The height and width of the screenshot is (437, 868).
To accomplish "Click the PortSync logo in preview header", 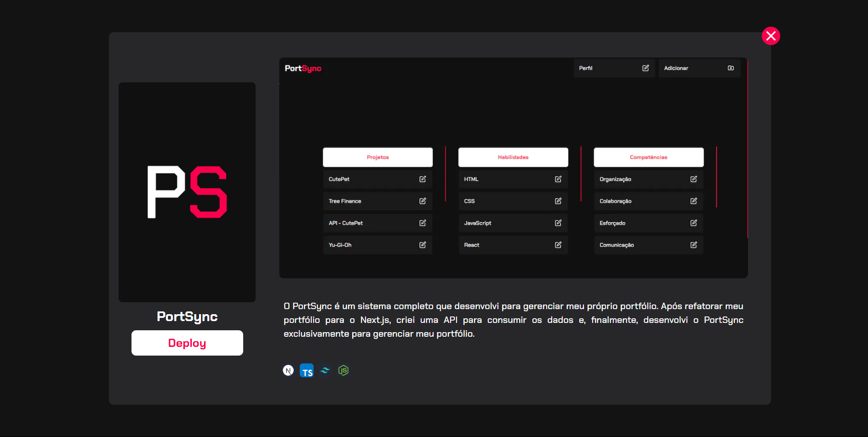I will tap(303, 69).
